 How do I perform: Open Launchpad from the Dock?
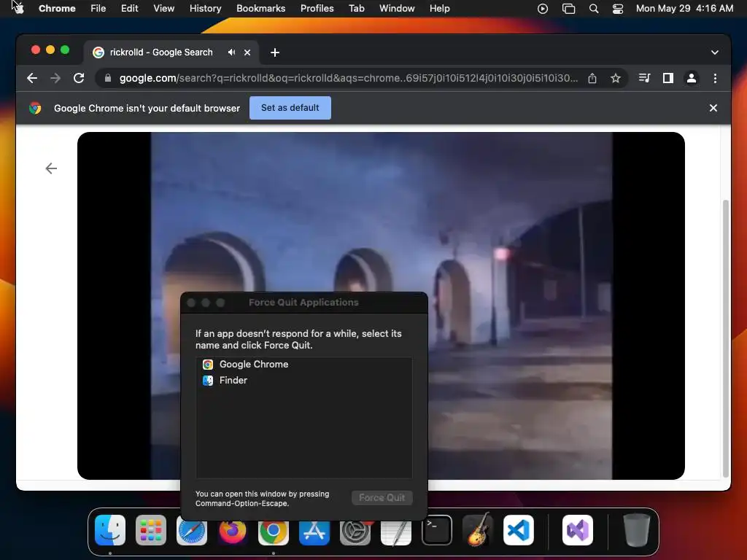tap(151, 530)
